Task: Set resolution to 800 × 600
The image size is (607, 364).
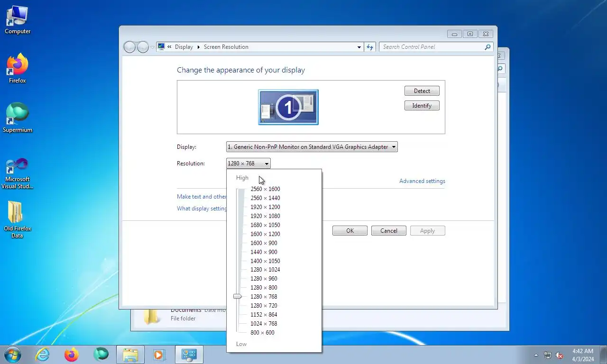Action: point(262,333)
